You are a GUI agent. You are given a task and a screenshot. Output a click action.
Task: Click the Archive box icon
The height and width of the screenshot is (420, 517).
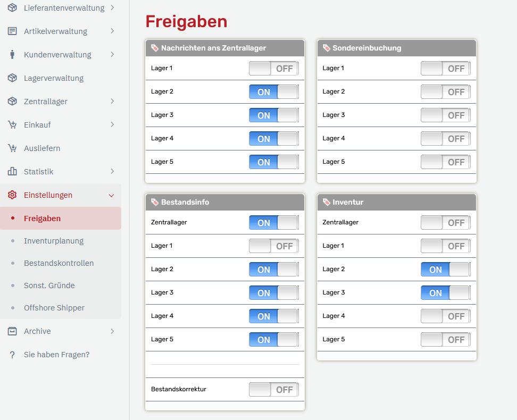coord(12,331)
